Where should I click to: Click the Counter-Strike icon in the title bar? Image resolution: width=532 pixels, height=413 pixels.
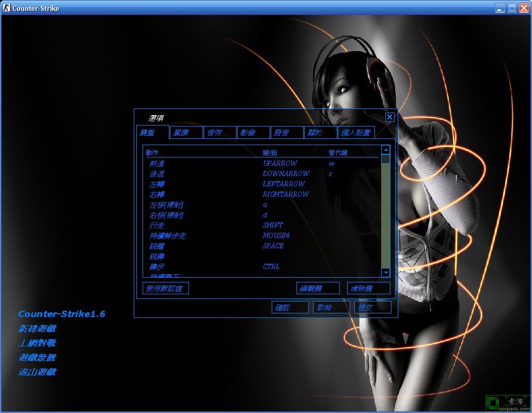tap(6, 8)
